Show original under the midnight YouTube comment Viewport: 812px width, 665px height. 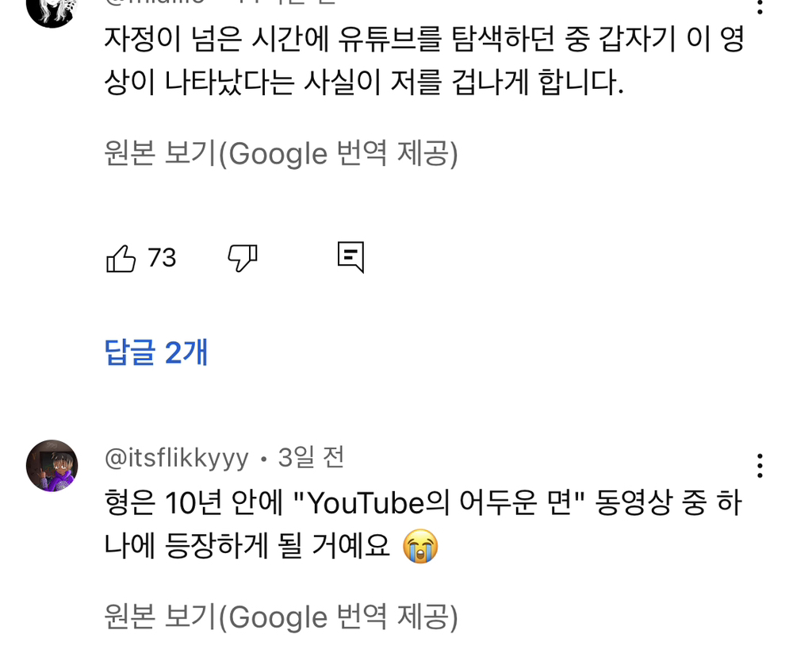pos(281,154)
